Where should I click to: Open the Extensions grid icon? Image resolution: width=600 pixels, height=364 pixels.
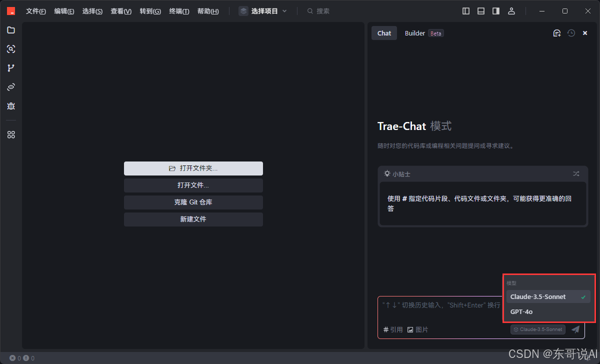pyautogui.click(x=11, y=134)
